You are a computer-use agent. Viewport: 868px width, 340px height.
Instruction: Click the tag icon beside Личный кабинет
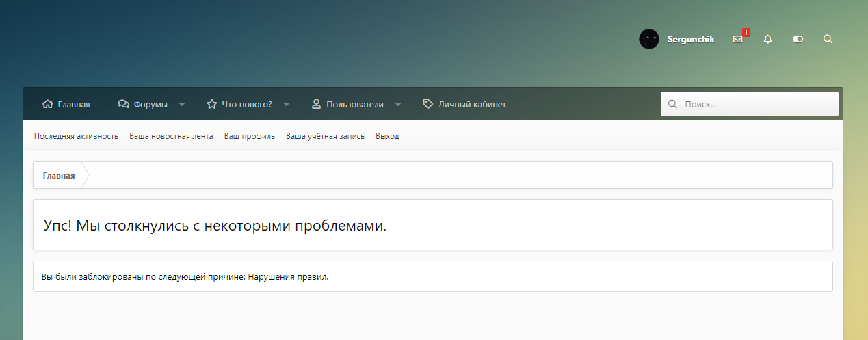tap(428, 105)
